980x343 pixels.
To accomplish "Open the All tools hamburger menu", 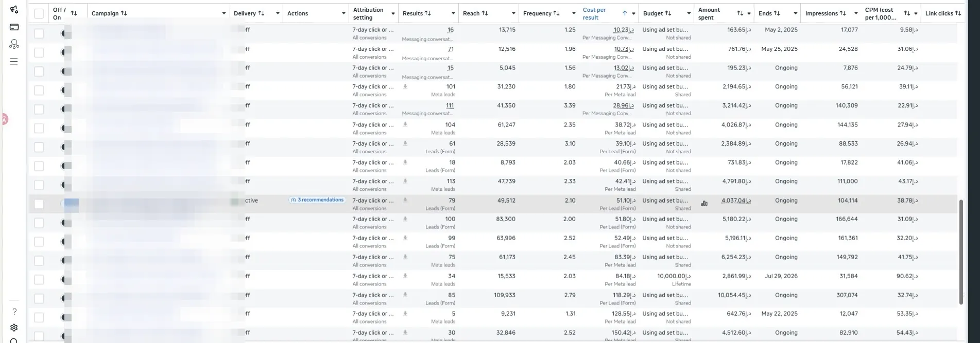I will pyautogui.click(x=14, y=61).
